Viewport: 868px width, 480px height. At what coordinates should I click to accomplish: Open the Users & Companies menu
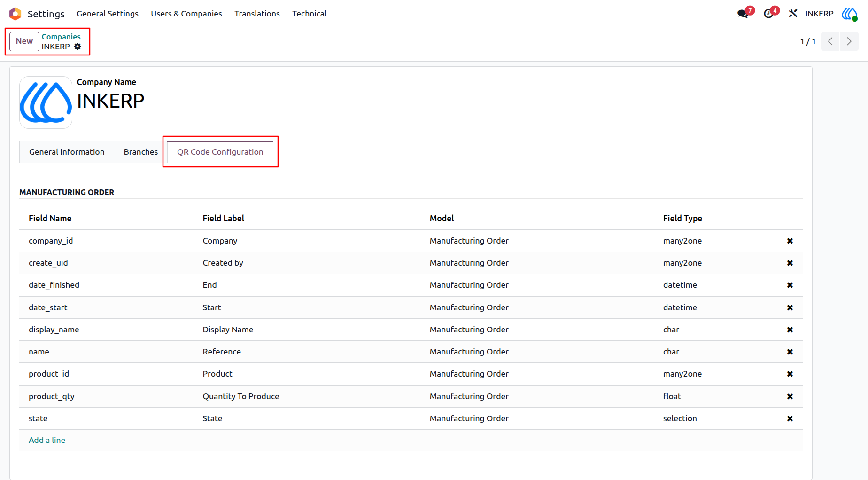(186, 14)
